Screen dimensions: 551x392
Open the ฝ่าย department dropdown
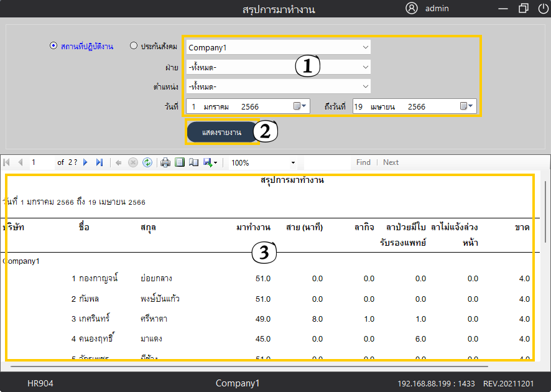coord(365,67)
